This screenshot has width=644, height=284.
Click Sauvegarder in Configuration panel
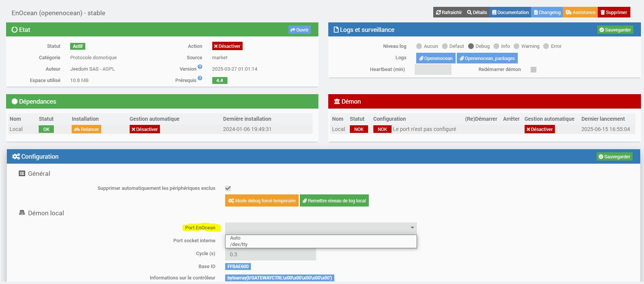pyautogui.click(x=614, y=156)
